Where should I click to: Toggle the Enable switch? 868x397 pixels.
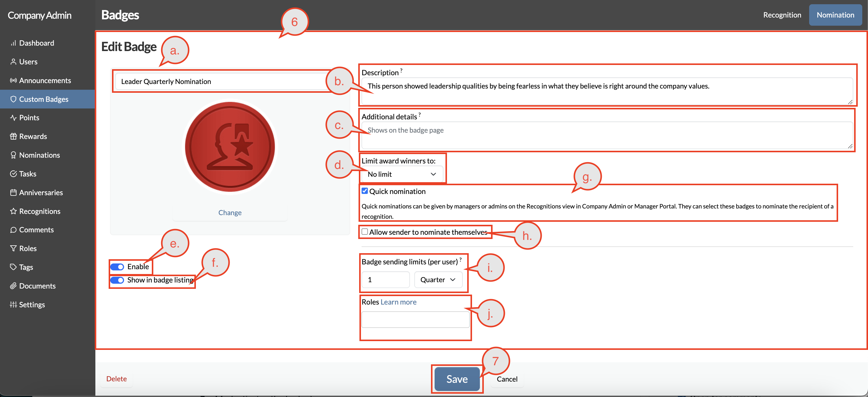click(x=117, y=267)
